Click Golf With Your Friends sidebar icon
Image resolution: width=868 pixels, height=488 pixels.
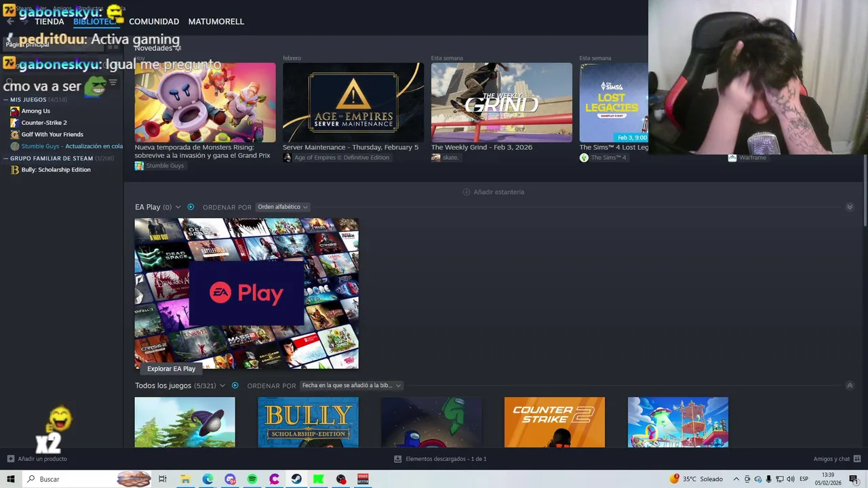tap(15, 134)
